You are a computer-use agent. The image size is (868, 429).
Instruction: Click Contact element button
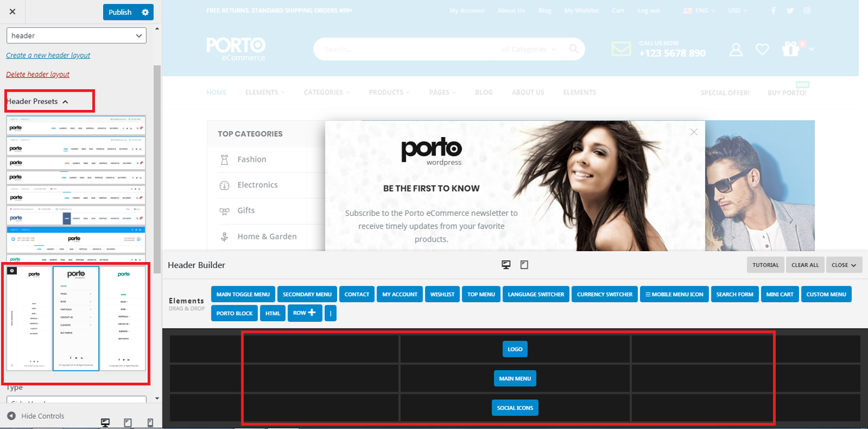point(357,294)
